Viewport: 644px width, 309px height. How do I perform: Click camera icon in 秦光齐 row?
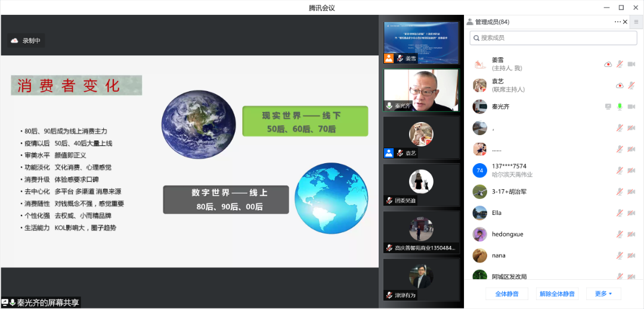pyautogui.click(x=631, y=107)
